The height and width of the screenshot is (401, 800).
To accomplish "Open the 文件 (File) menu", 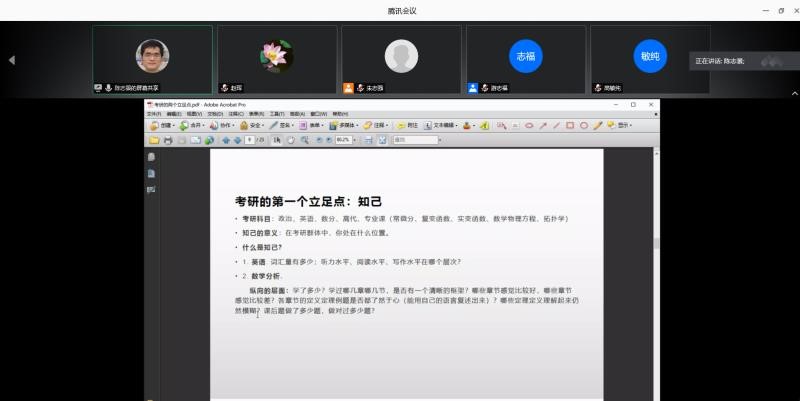I will (x=153, y=114).
